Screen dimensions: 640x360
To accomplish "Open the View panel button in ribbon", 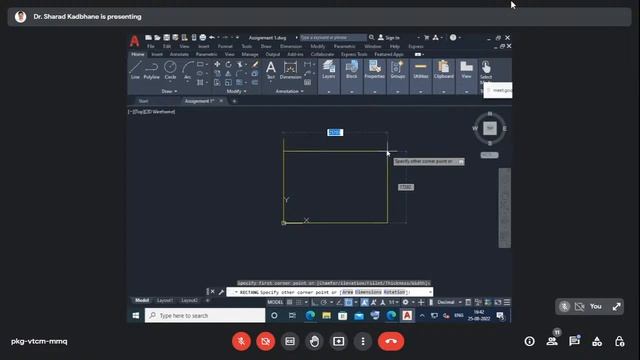I will (x=466, y=69).
